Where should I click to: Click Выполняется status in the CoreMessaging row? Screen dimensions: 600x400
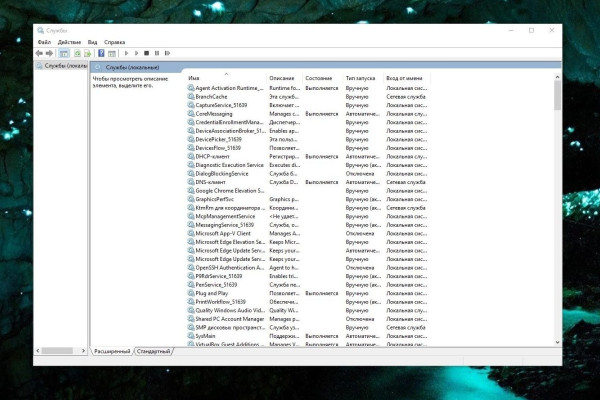322,114
